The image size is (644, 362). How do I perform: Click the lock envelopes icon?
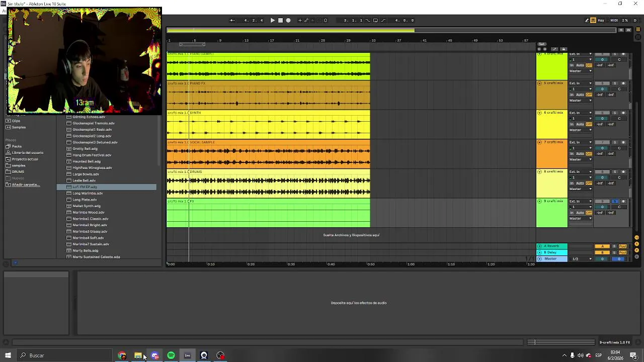[x=563, y=49]
